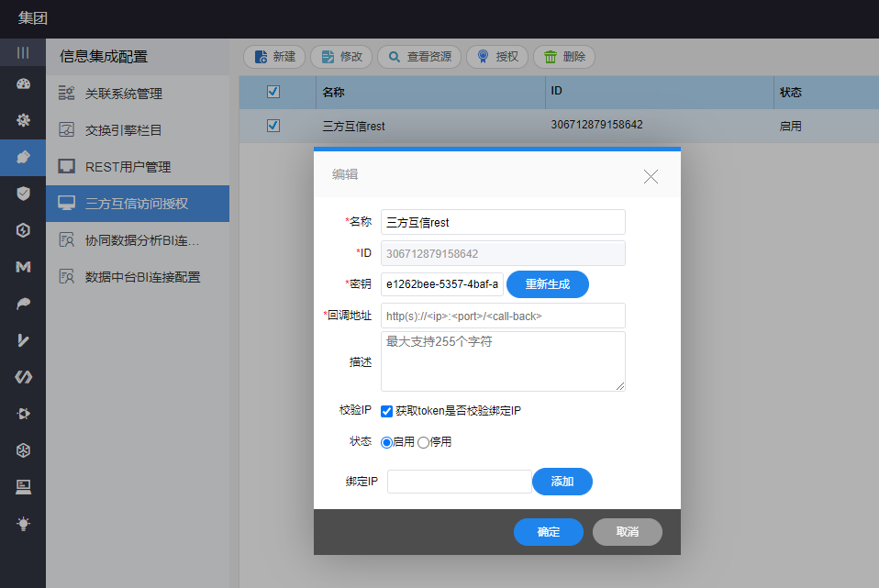This screenshot has width=879, height=588.
Task: Close the 编辑 dialog with X icon
Action: pos(651,176)
